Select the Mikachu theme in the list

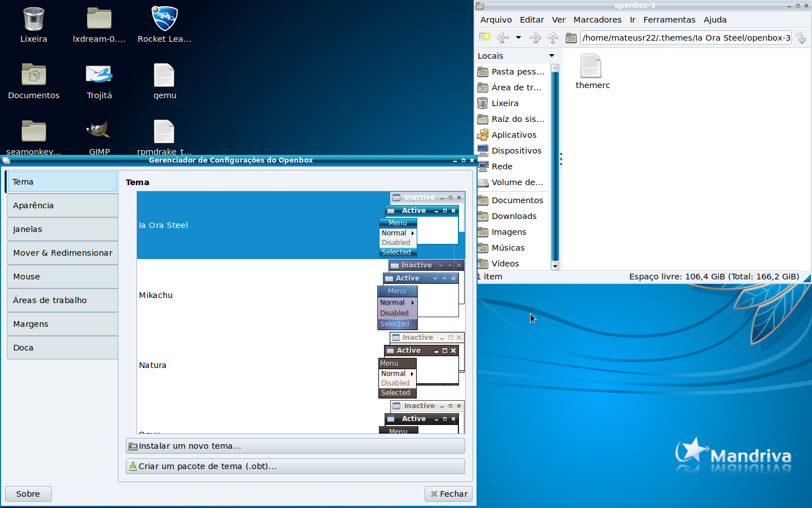coord(301,295)
